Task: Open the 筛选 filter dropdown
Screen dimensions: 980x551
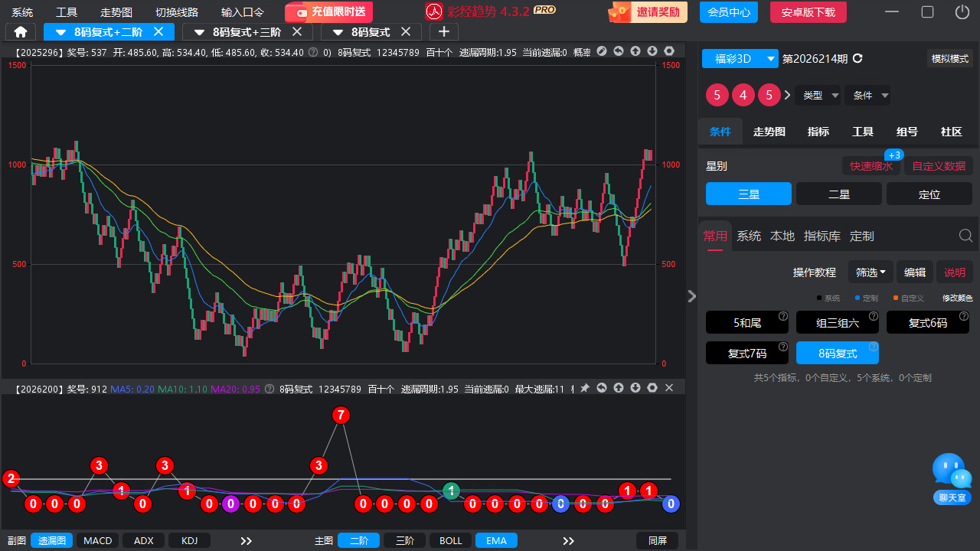Action: pos(871,272)
